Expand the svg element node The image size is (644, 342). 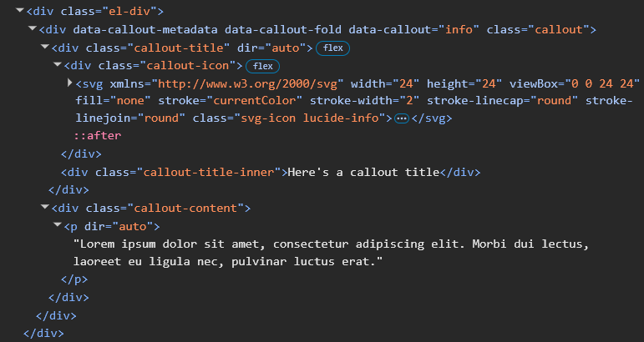click(69, 83)
